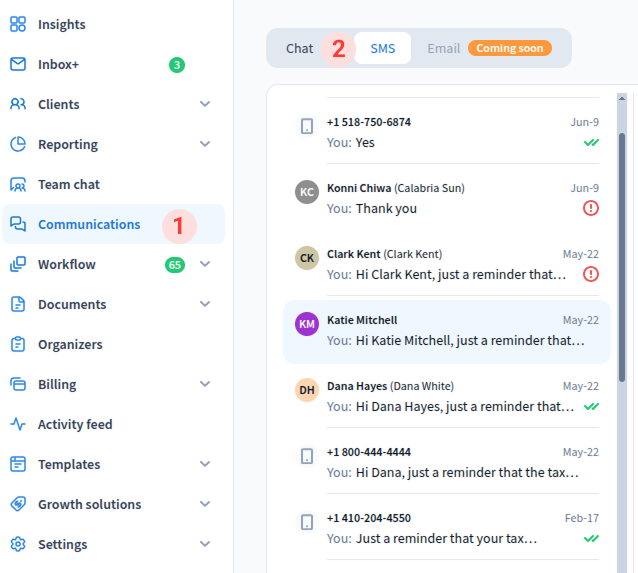Click Konni Chiwa's failed message alert icon
Viewport: 638px width, 573px height.
pyautogui.click(x=591, y=208)
